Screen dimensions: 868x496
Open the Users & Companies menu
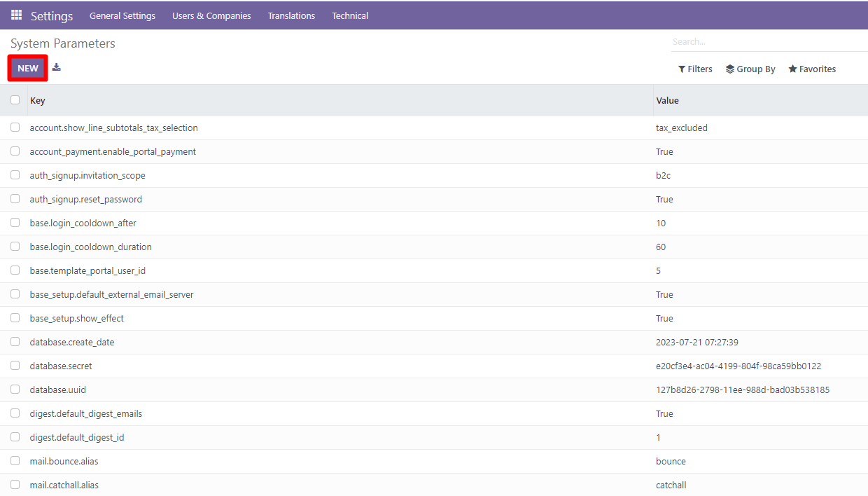[211, 15]
